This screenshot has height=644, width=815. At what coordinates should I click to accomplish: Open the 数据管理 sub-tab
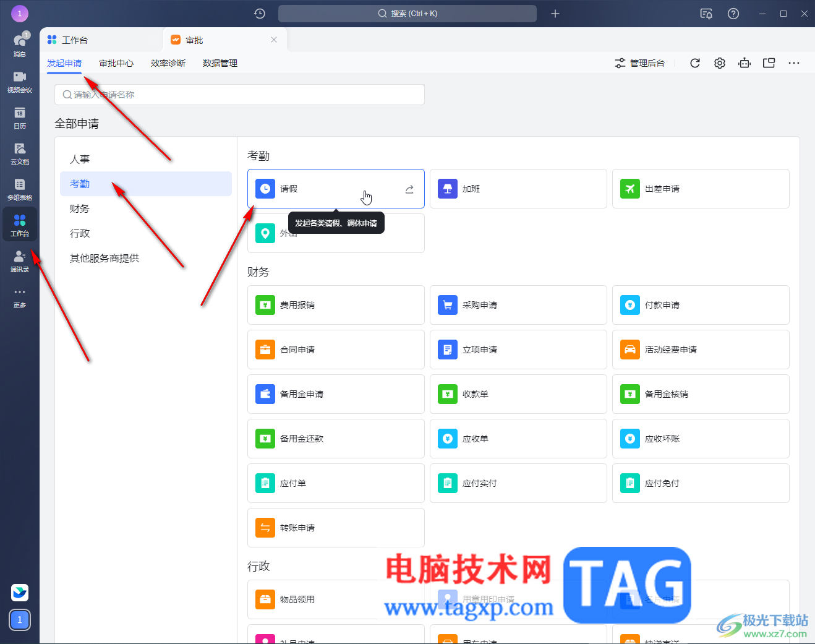pos(220,63)
